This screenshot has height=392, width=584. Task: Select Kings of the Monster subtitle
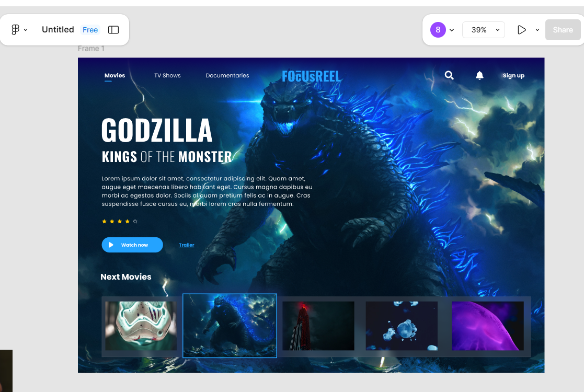(x=167, y=157)
